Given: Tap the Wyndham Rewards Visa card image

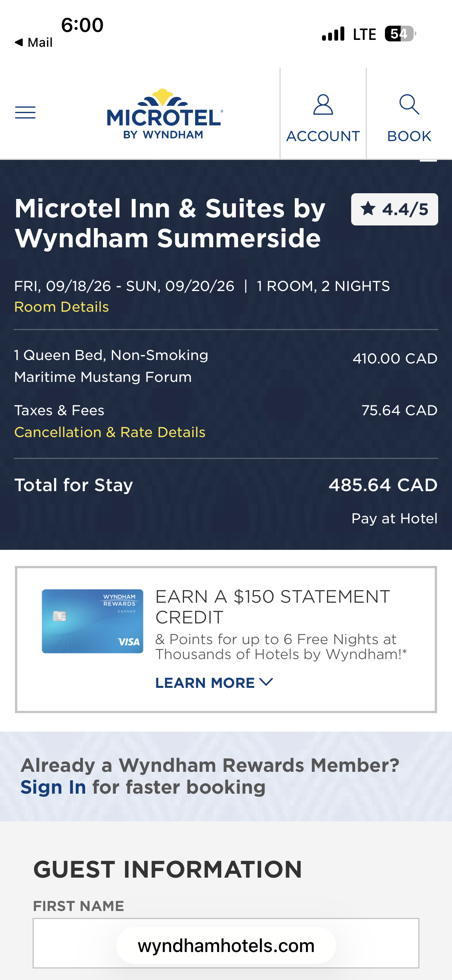Looking at the screenshot, I should pyautogui.click(x=92, y=621).
